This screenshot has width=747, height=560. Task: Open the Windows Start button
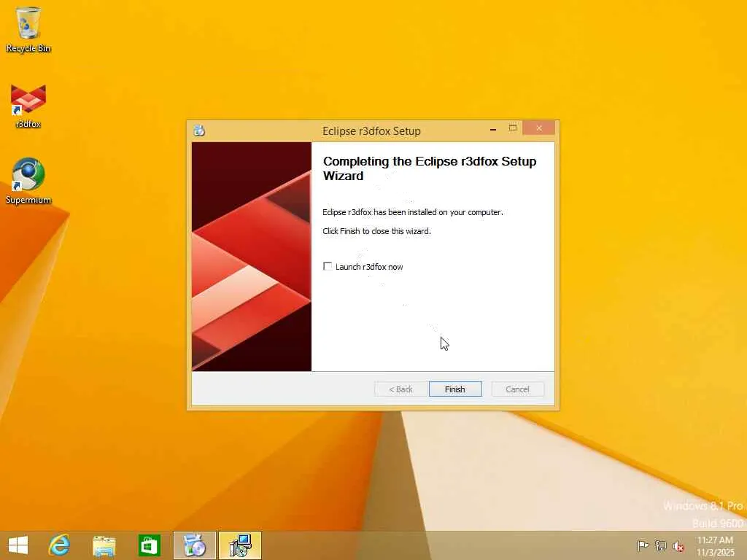pos(18,545)
